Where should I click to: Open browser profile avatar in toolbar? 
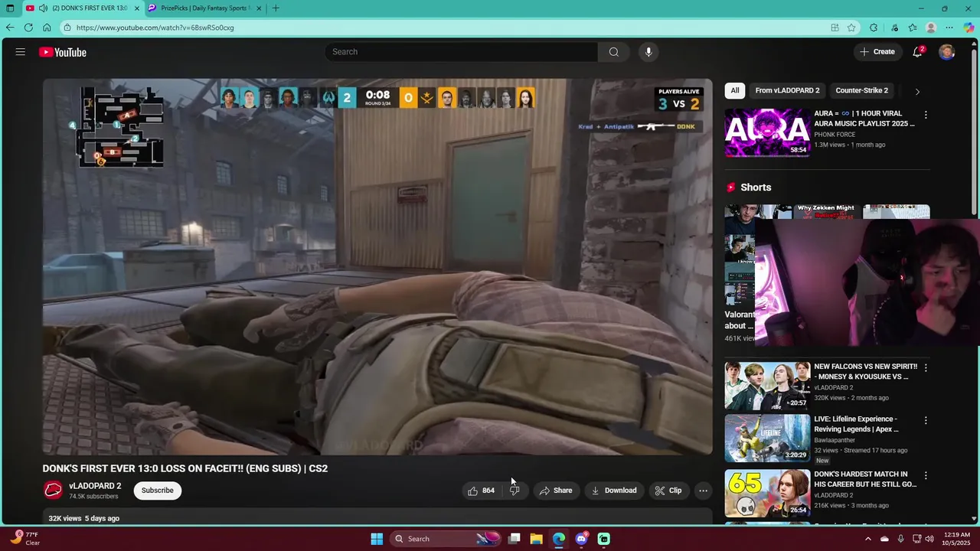pyautogui.click(x=931, y=28)
